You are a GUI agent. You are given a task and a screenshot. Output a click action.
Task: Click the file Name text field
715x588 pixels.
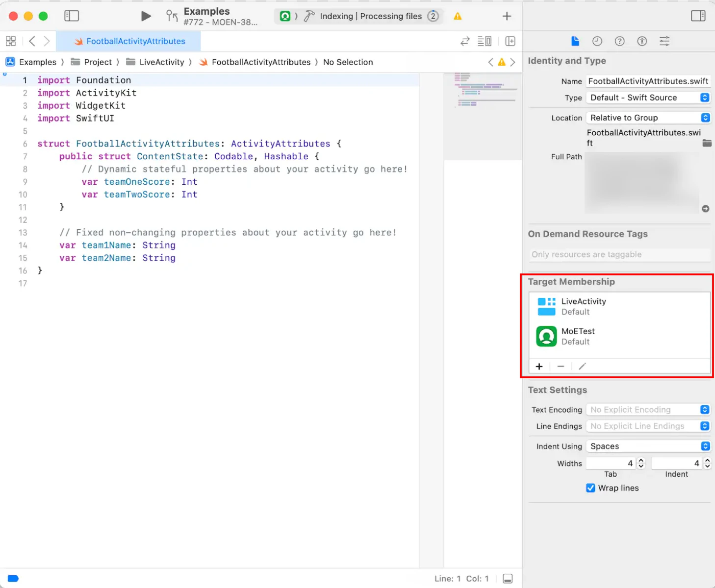click(x=648, y=81)
